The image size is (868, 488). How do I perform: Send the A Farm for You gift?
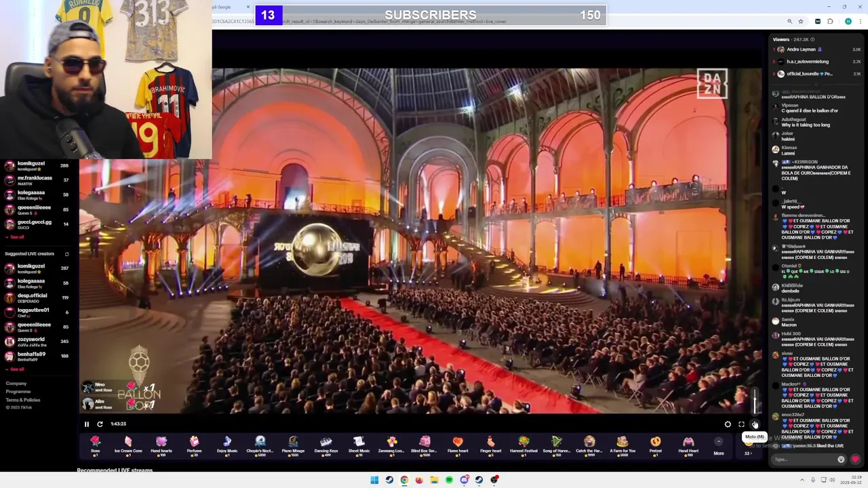click(623, 445)
